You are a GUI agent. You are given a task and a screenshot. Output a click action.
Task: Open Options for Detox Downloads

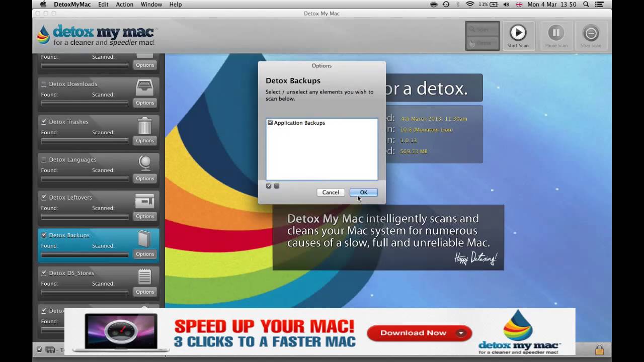(145, 103)
